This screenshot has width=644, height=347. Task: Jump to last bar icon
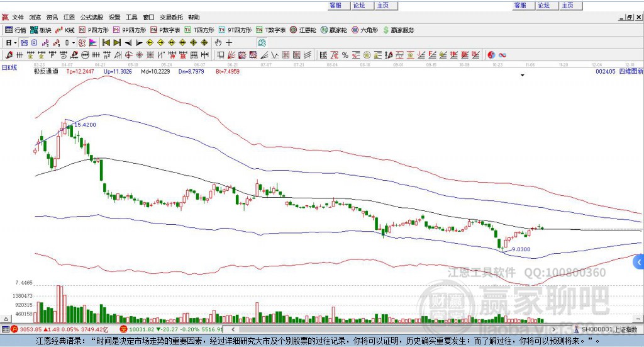coord(117,43)
